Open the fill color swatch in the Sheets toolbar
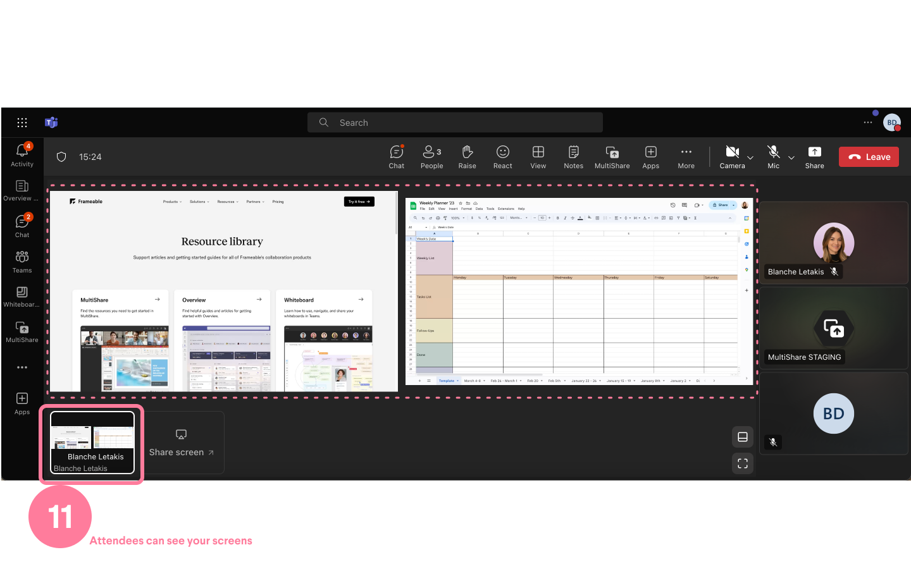 pos(589,217)
